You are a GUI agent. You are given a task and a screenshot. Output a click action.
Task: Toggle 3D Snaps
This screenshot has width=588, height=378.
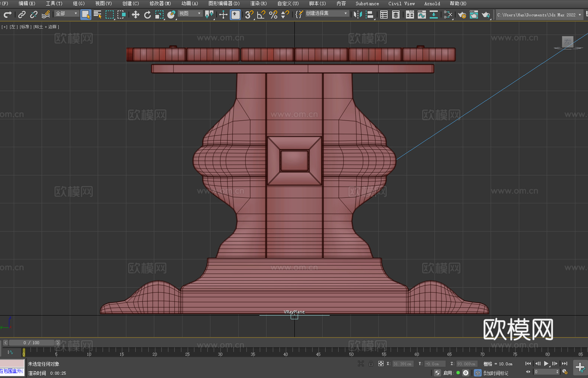[249, 14]
